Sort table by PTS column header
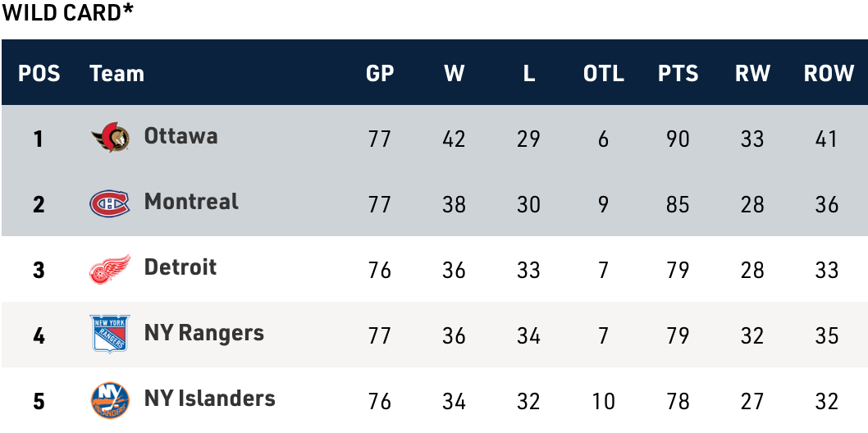 [x=678, y=74]
